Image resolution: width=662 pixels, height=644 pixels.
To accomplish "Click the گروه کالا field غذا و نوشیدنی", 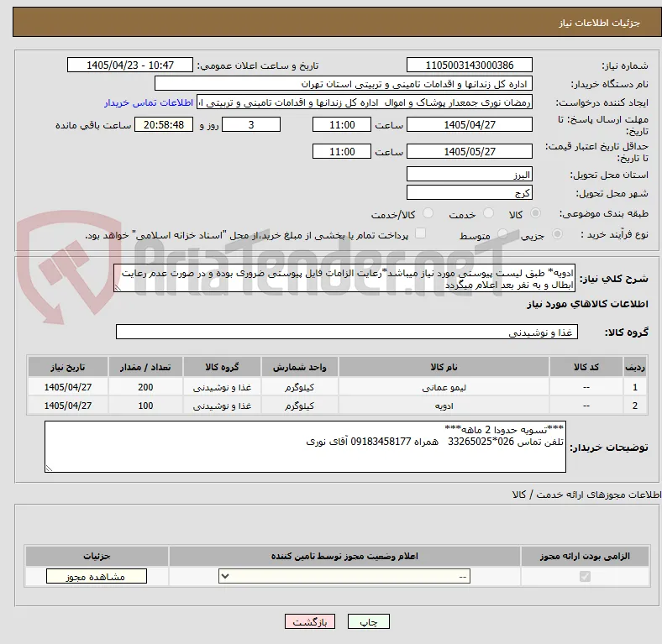I will click(x=347, y=332).
